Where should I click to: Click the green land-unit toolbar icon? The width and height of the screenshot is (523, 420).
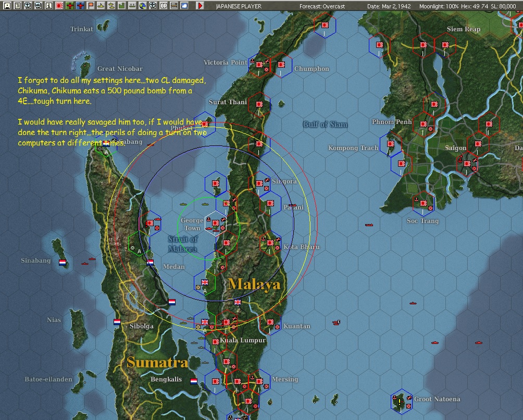pos(122,5)
